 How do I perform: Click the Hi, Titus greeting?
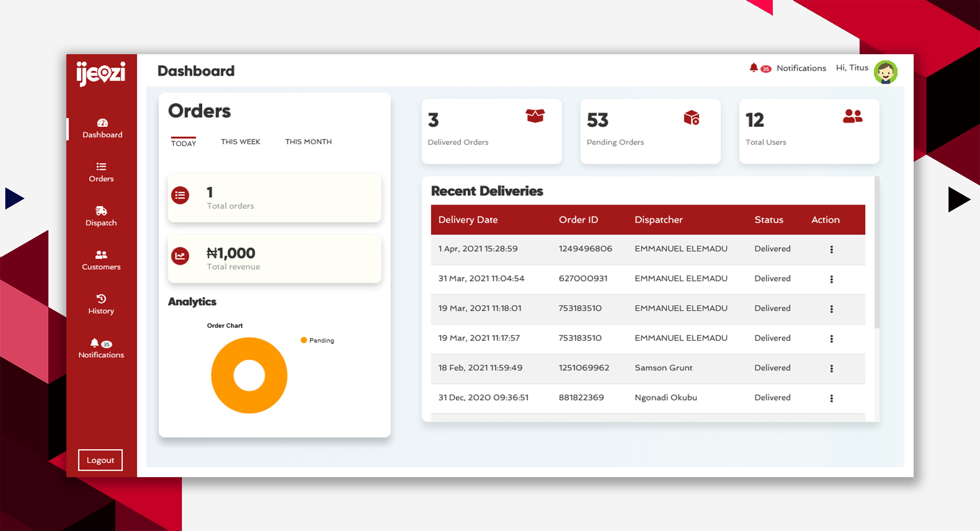[x=852, y=68]
